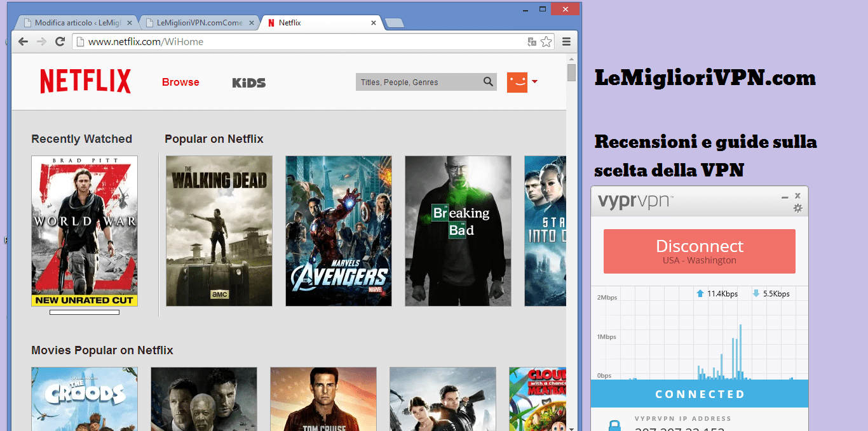This screenshot has width=868, height=431.
Task: Click the search magnifier icon
Action: click(x=488, y=82)
